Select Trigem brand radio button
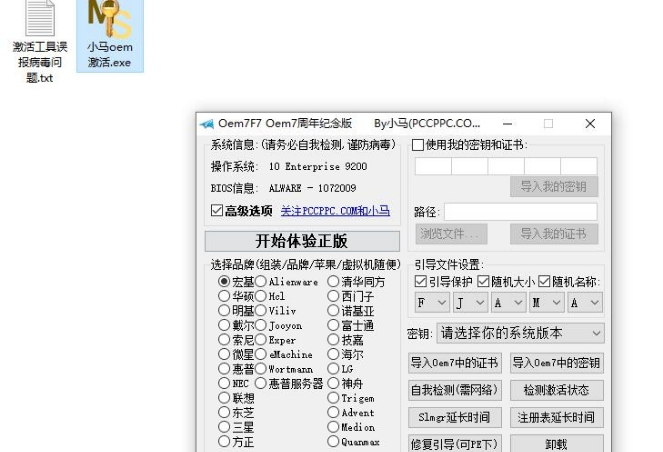The height and width of the screenshot is (452, 663). 333,397
